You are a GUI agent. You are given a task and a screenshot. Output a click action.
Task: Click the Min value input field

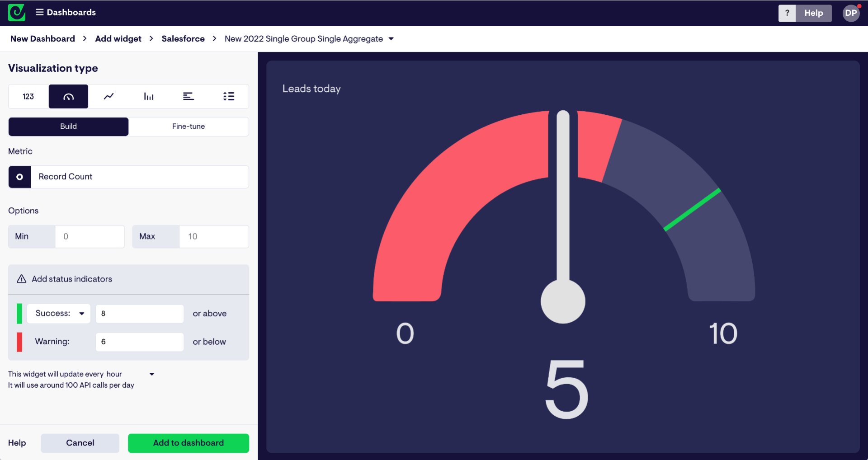pos(90,236)
